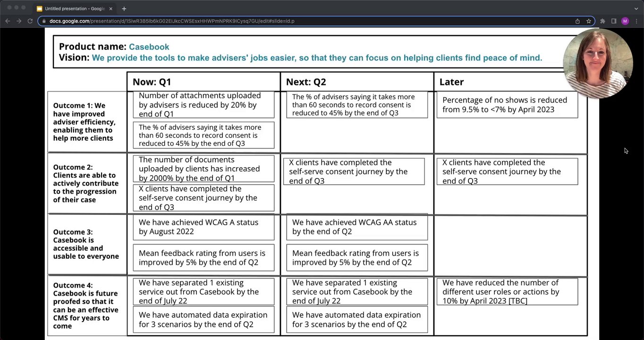Select 'Number of attachments uploaded' box
Screen dimensions: 644x340
203,105
